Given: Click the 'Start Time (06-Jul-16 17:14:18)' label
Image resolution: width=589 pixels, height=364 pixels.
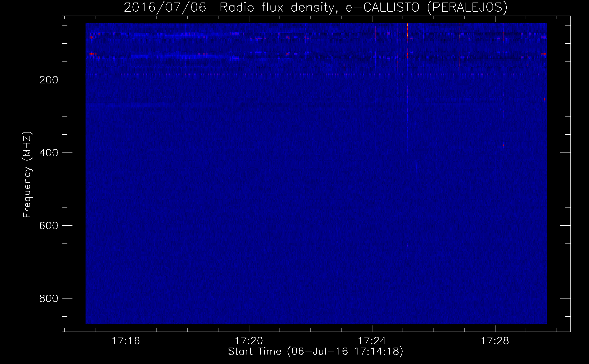Looking at the screenshot, I should [316, 352].
